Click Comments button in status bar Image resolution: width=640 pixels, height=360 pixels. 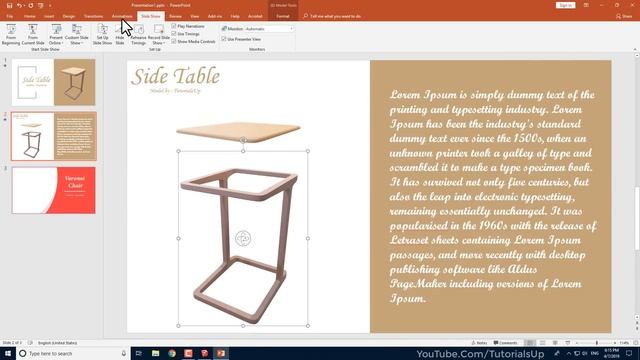(505, 343)
